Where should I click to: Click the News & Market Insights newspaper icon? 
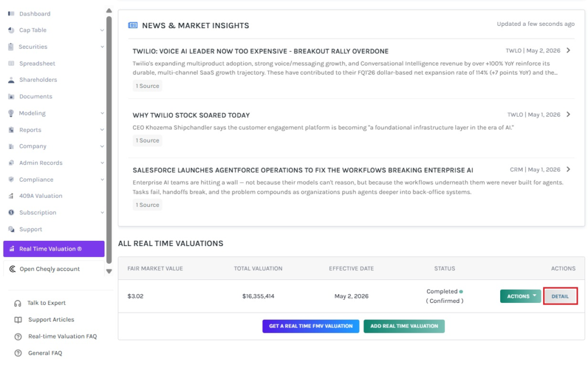point(133,25)
